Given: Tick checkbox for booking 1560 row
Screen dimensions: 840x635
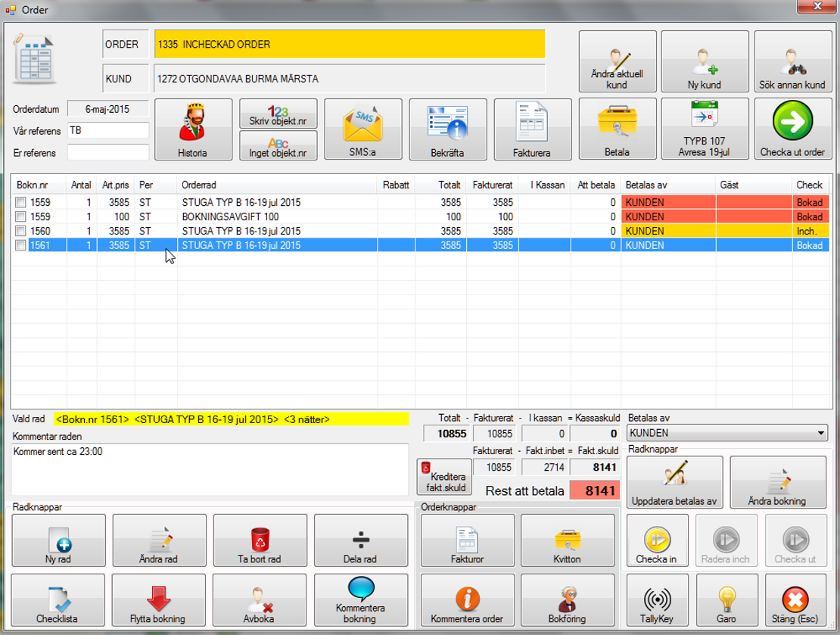Looking at the screenshot, I should (x=20, y=231).
